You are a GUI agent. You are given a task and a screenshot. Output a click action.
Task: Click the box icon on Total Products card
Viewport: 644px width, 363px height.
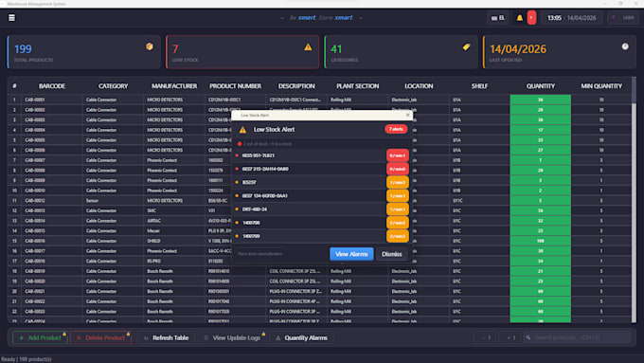tap(150, 46)
